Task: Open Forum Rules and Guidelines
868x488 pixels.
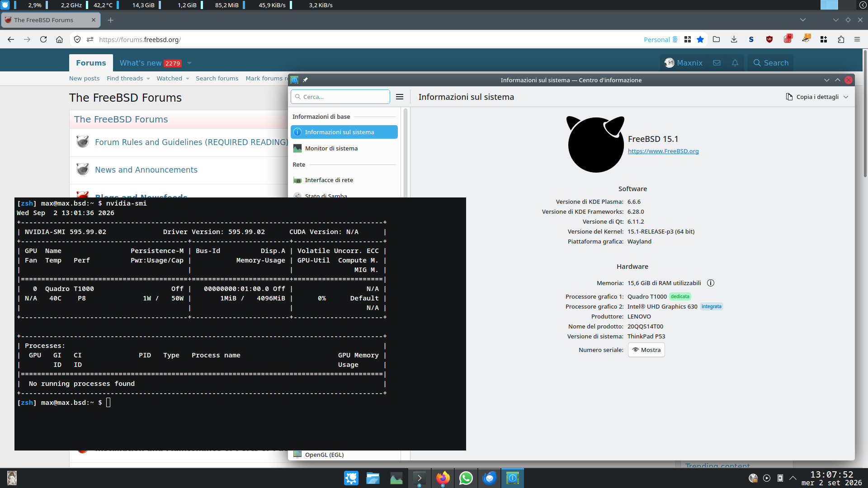Action: click(x=191, y=142)
